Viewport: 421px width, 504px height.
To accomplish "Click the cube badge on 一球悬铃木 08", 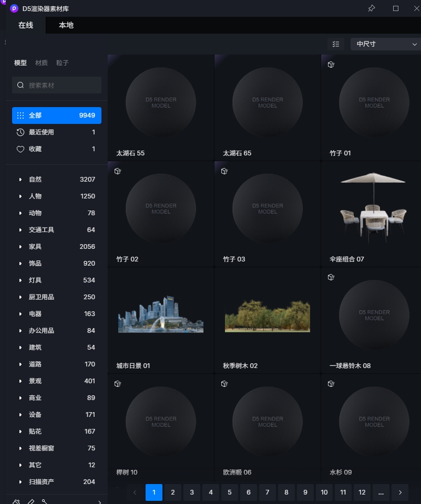I will (x=331, y=277).
